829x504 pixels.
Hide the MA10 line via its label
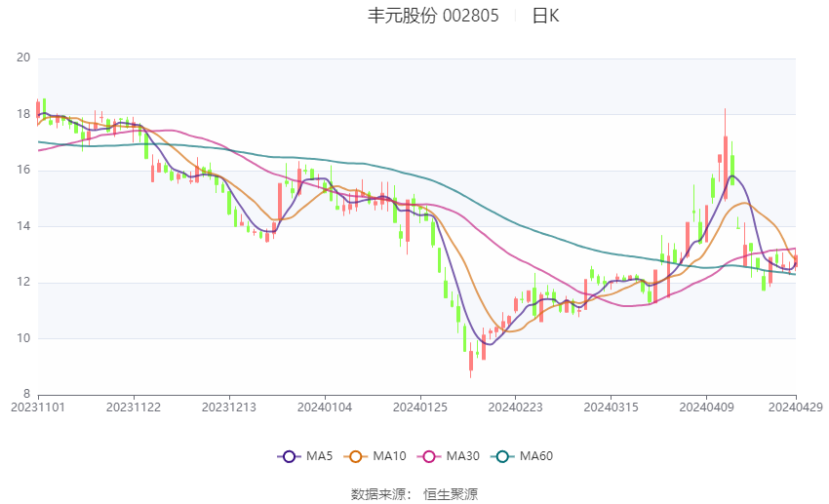389,456
